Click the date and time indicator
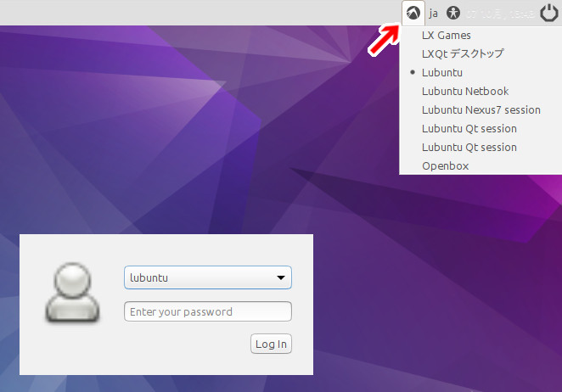The height and width of the screenshot is (392, 562). [x=500, y=14]
